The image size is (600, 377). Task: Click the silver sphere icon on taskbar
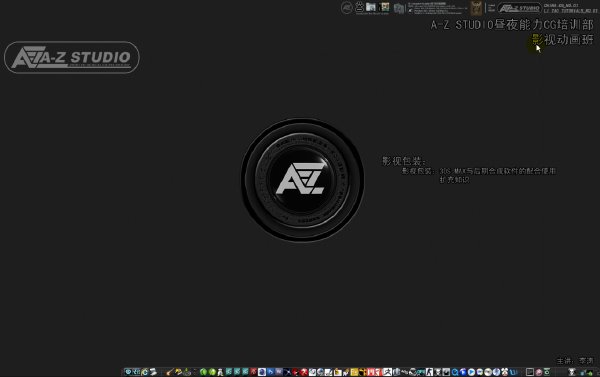[488, 372]
